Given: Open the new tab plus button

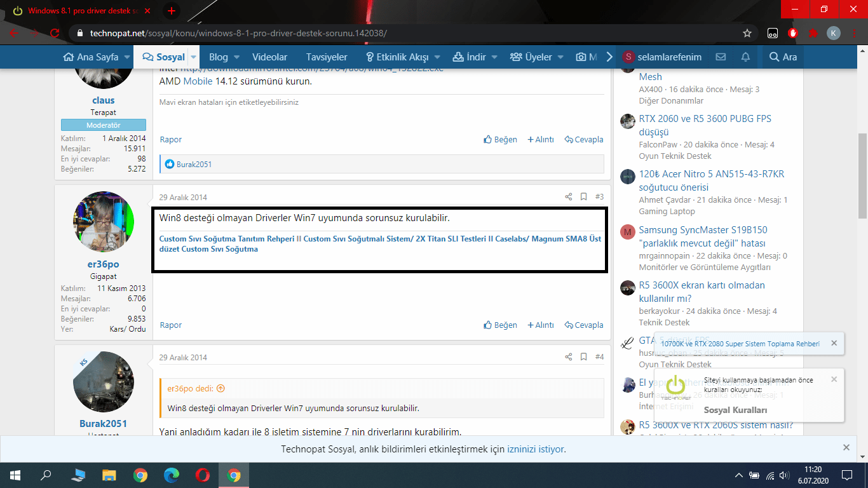Looking at the screenshot, I should click(171, 11).
